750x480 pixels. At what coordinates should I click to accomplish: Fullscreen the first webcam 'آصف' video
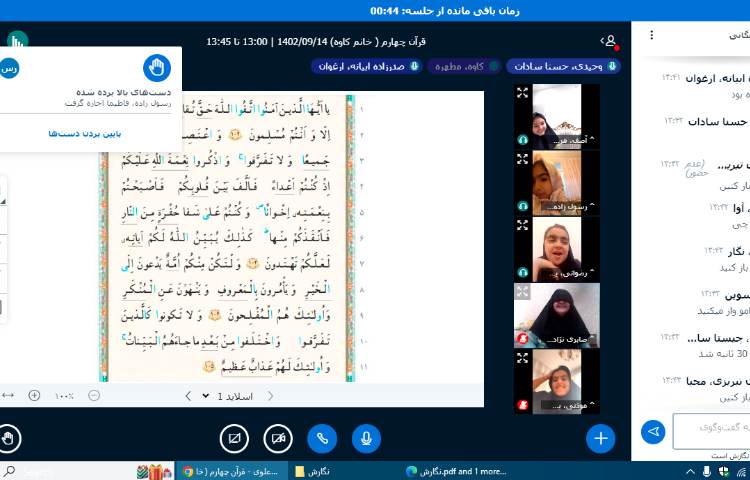pyautogui.click(x=522, y=92)
